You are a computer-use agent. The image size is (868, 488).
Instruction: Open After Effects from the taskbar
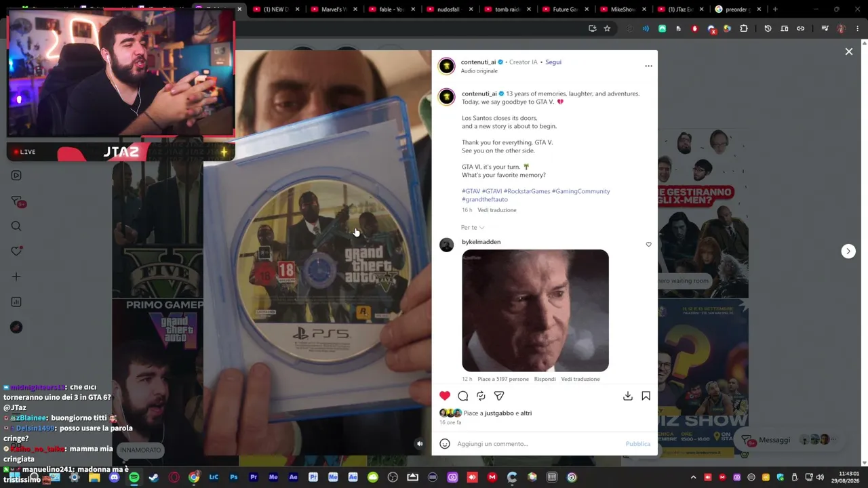click(x=293, y=477)
